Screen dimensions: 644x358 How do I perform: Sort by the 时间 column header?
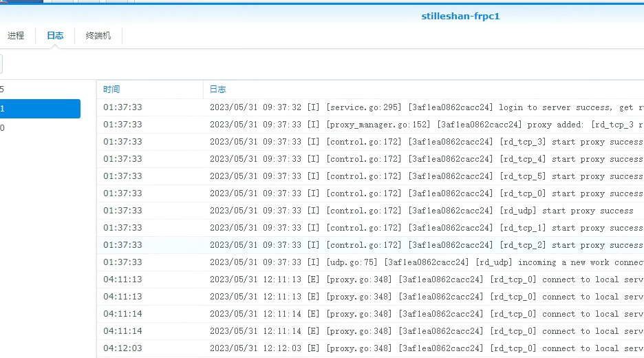click(111, 89)
